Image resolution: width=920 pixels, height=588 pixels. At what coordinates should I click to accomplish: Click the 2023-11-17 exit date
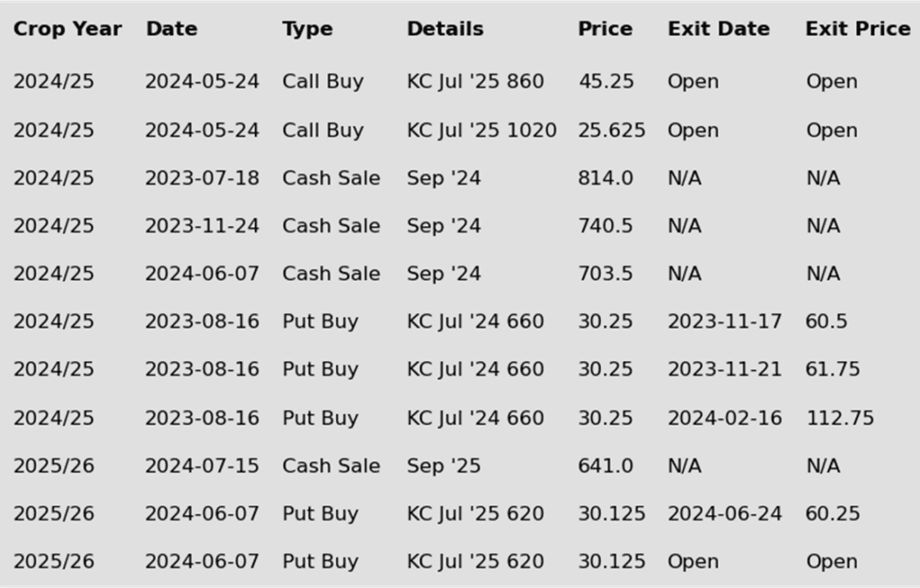[725, 321]
